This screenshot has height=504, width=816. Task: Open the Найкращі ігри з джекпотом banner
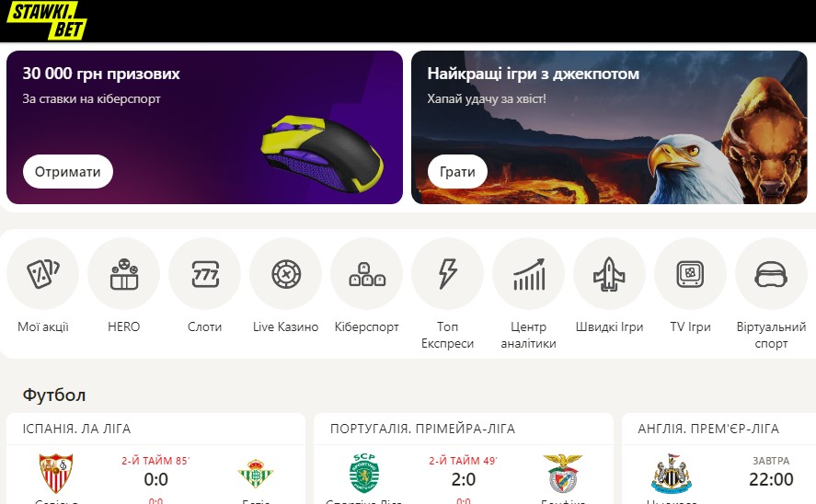point(609,128)
